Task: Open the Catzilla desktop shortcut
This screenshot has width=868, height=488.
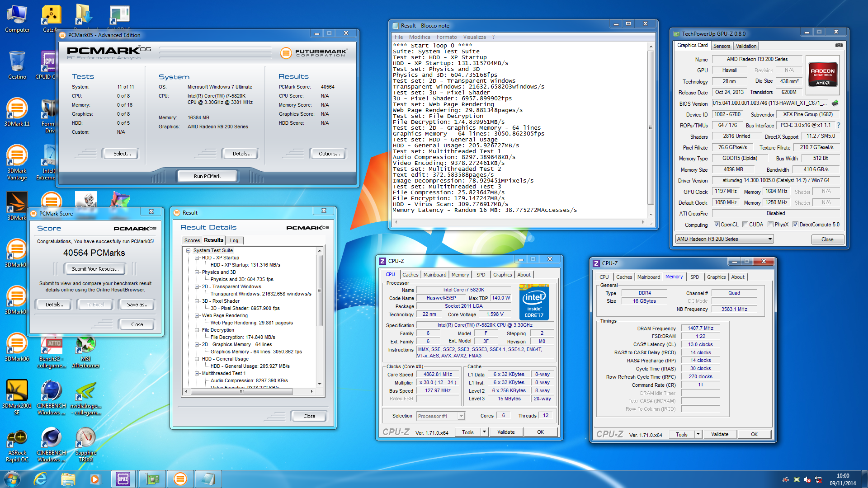Action: 51,19
